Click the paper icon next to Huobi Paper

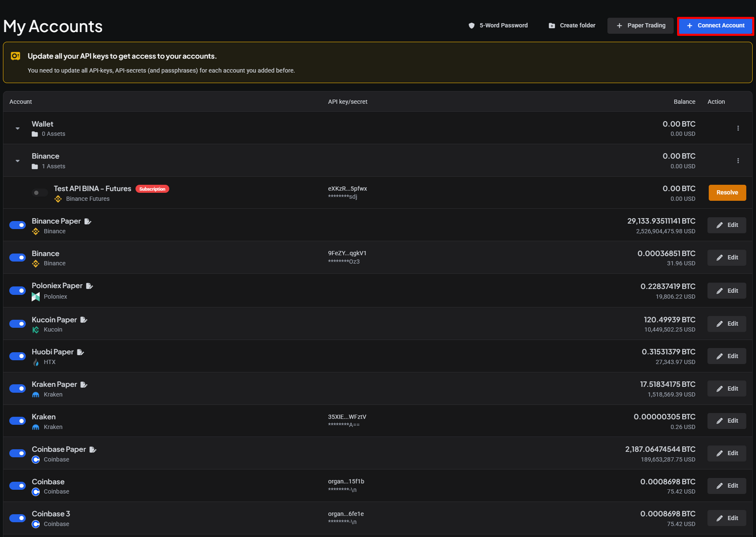pos(80,352)
